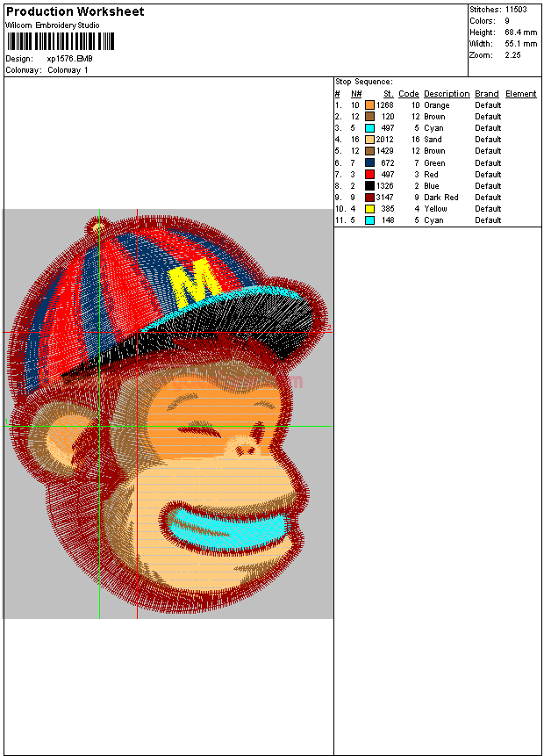Click the '148' stitch count cell
This screenshot has height=756, width=544.
(x=388, y=220)
